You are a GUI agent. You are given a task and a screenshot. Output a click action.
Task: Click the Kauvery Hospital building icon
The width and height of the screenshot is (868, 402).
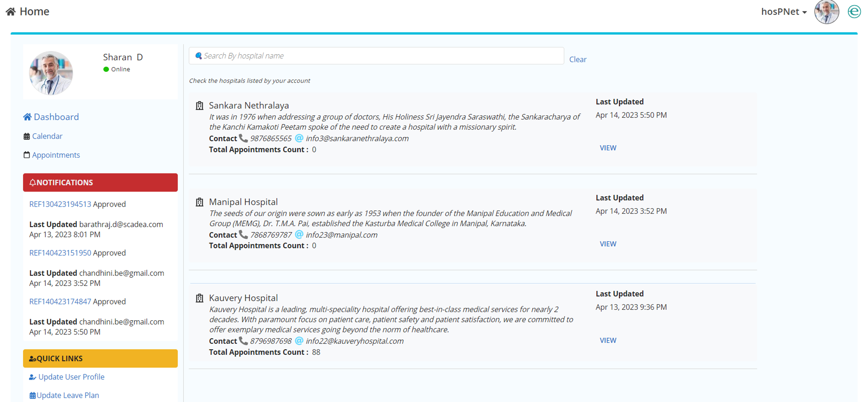point(199,298)
